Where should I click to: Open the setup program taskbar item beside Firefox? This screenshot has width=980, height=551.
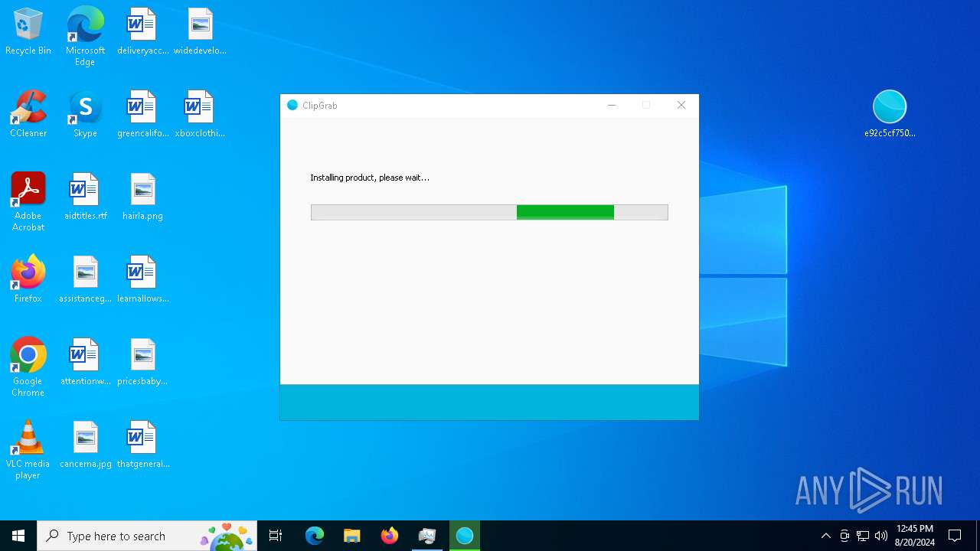[427, 536]
